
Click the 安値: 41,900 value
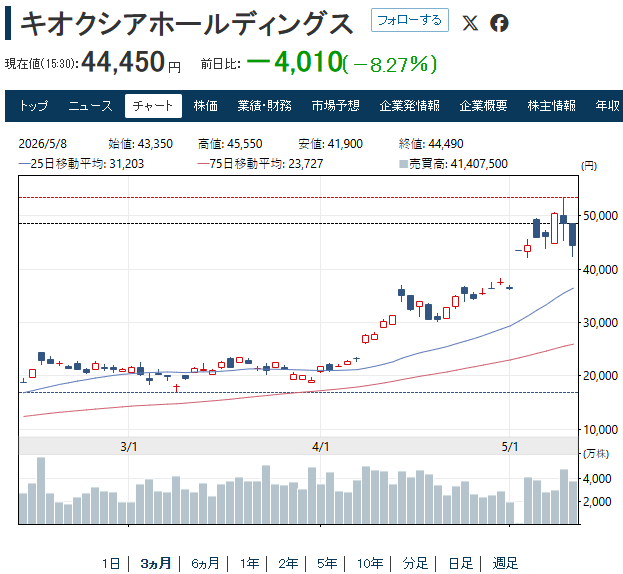pos(331,143)
